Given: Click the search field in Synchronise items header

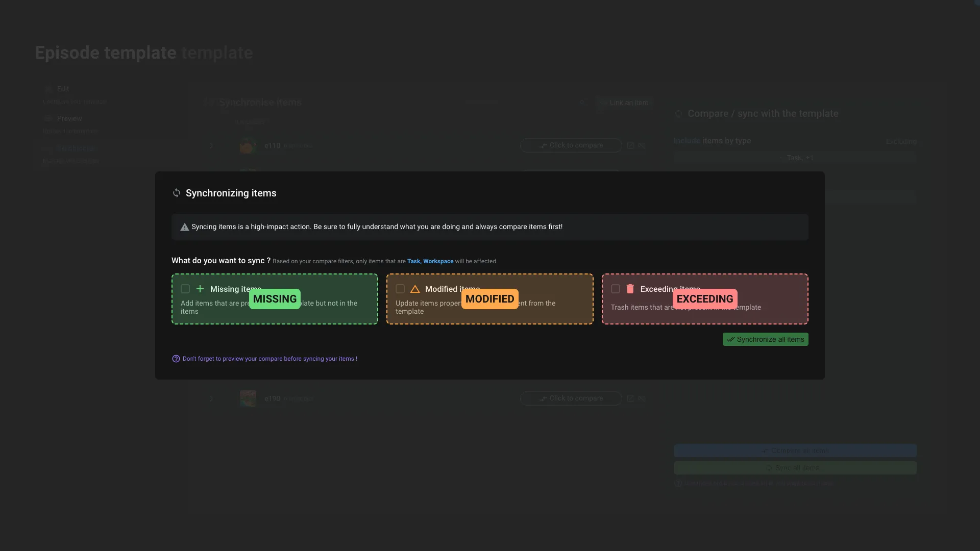Looking at the screenshot, I should coord(526,103).
